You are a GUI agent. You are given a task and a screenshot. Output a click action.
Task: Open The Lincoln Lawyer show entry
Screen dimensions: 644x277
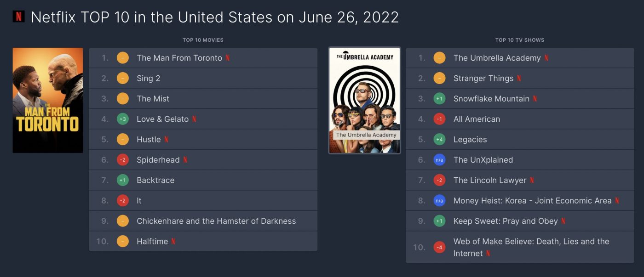pos(520,180)
